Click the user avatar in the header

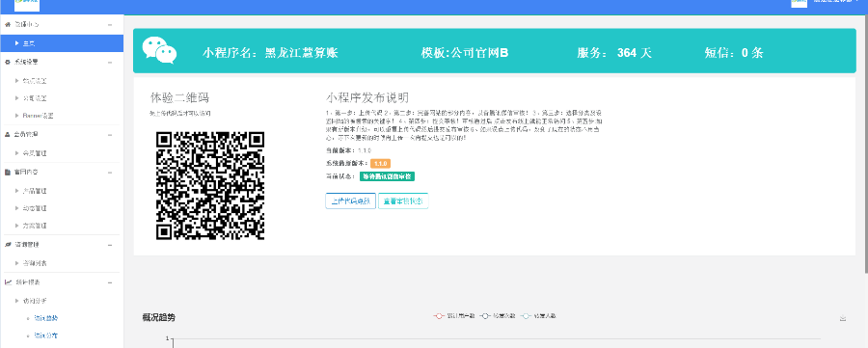coord(799,3)
